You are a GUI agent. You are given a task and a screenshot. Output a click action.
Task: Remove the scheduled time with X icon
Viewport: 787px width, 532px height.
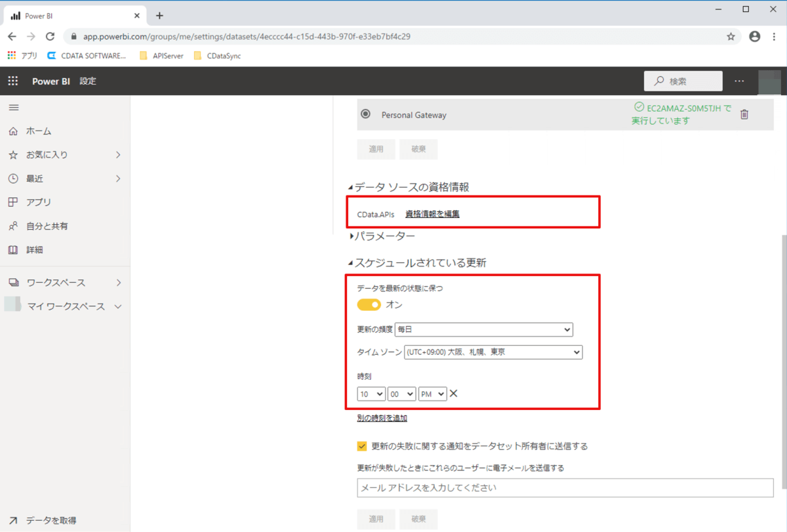pos(453,394)
